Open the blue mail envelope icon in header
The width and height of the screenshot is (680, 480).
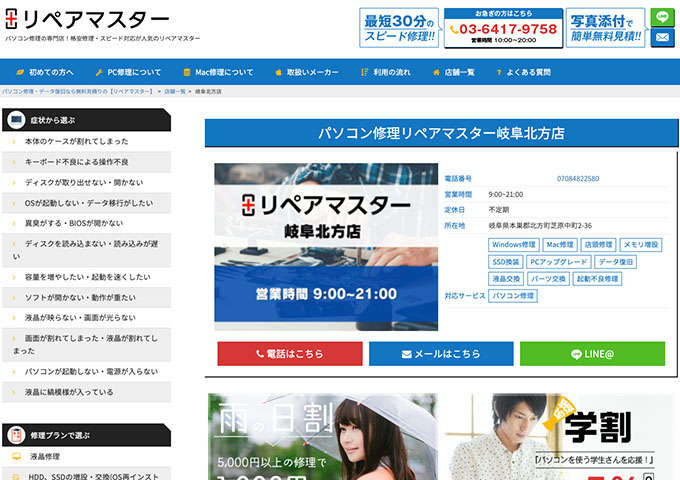tap(662, 38)
